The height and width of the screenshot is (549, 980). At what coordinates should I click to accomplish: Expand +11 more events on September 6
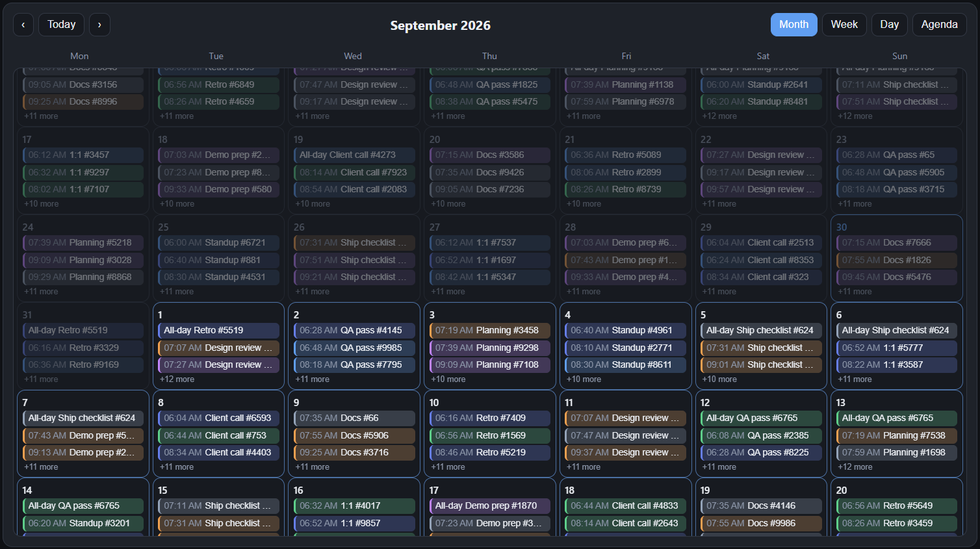[855, 379]
